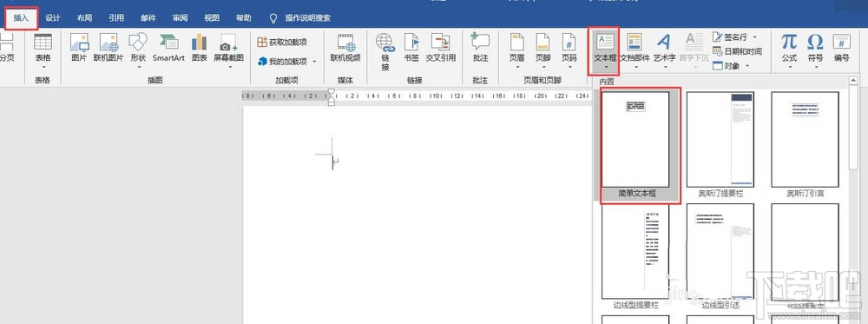Image resolution: width=868 pixels, height=324 pixels.
Task: Open the 引用 tab
Action: click(116, 17)
